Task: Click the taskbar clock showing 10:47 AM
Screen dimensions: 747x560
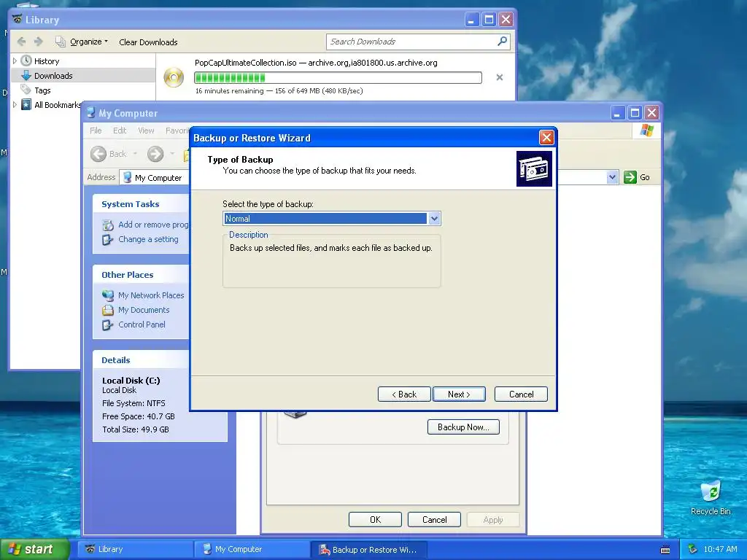Action: [720, 549]
